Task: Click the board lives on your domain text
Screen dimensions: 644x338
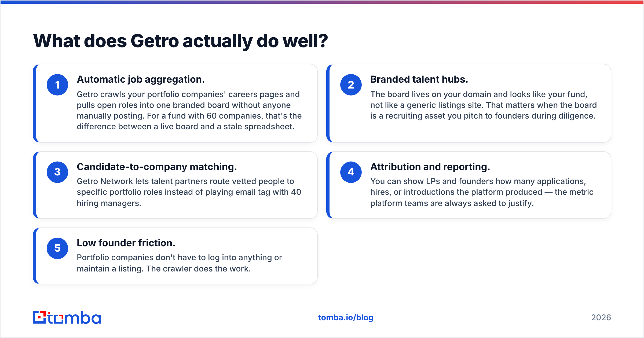Action: pyautogui.click(x=484, y=105)
